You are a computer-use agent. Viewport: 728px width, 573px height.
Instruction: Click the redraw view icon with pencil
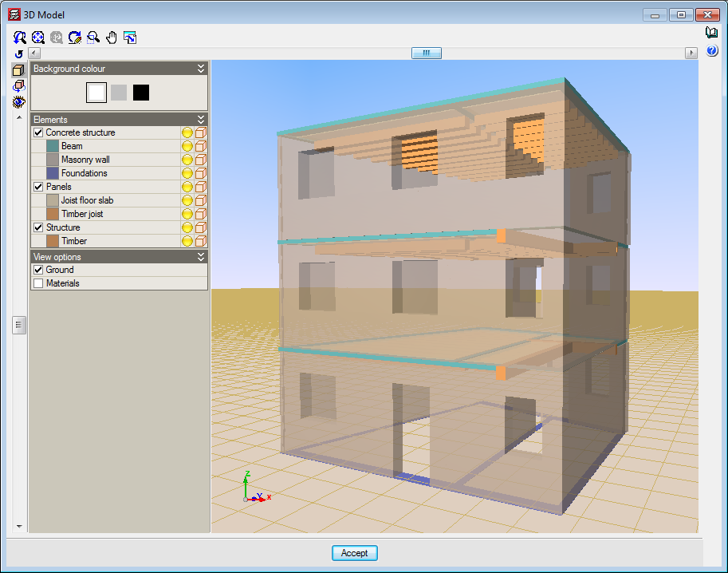(75, 38)
